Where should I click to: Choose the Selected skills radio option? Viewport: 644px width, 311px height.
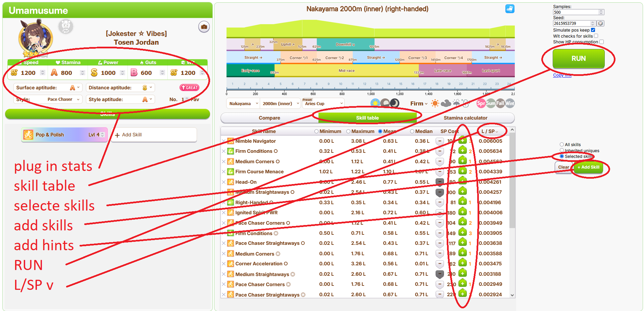pyautogui.click(x=562, y=156)
